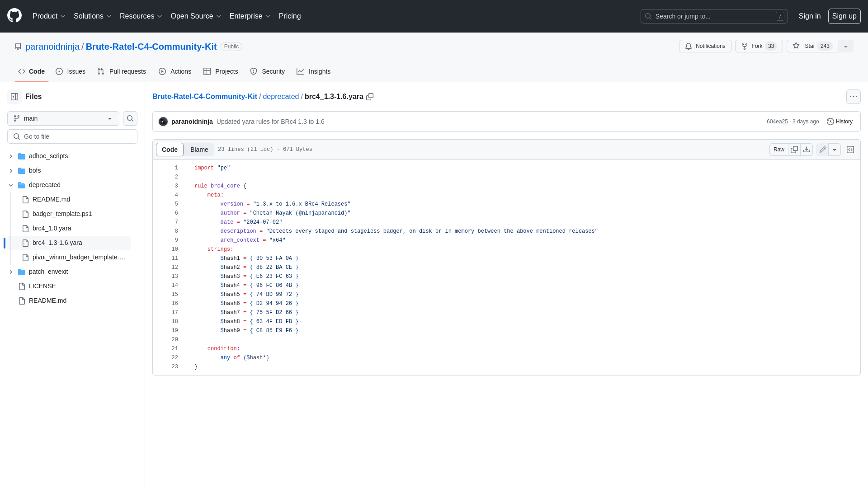
Task: Open the star lists dropdown arrow
Action: 846,46
